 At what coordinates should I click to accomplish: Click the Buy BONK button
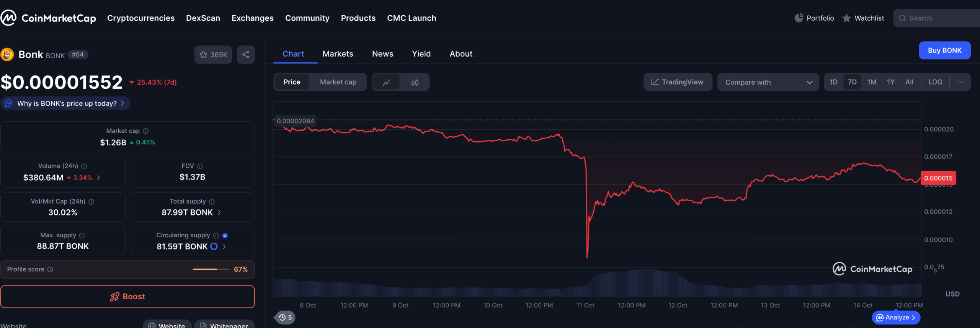944,51
